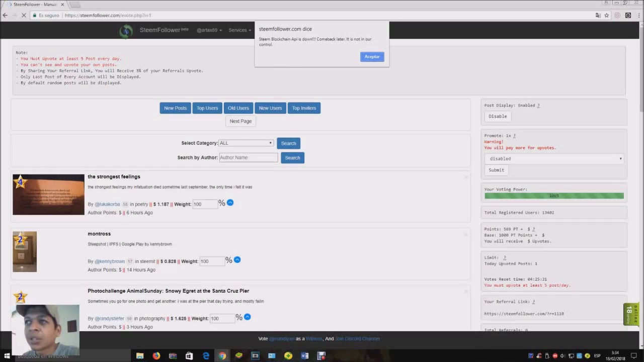Open Word from the taskbar
This screenshot has width=644, height=362.
click(x=304, y=356)
